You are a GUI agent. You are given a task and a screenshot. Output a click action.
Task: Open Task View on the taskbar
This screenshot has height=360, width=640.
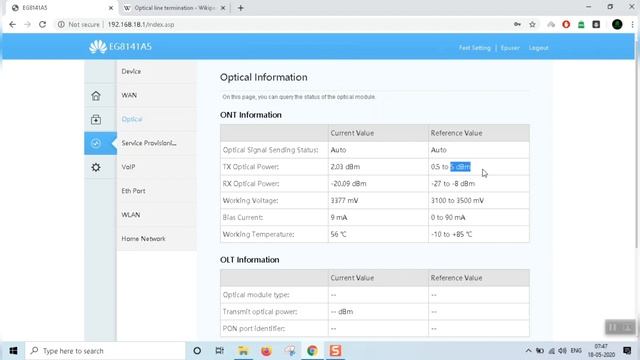pyautogui.click(x=220, y=351)
